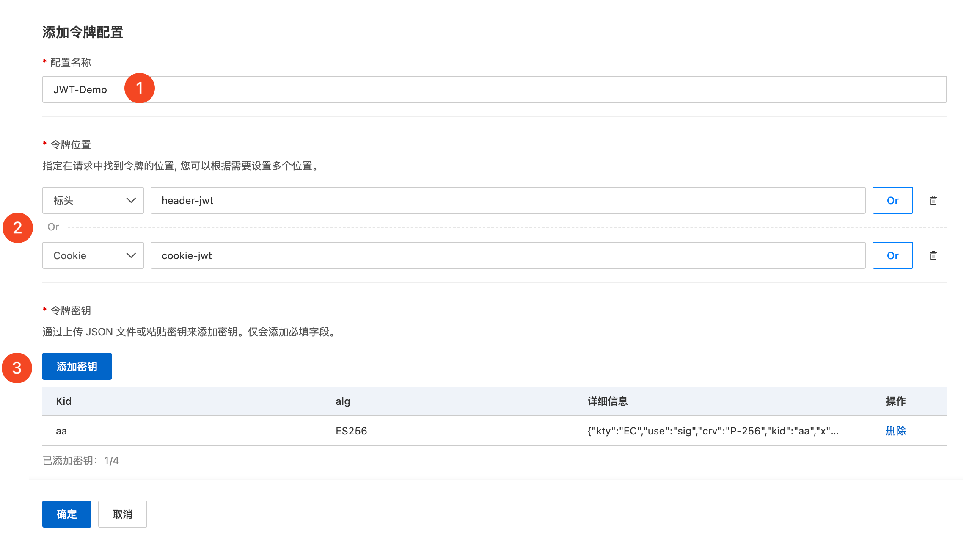The height and width of the screenshot is (559, 980).
Task: Click the ES256 cell in key table
Action: pyautogui.click(x=351, y=431)
